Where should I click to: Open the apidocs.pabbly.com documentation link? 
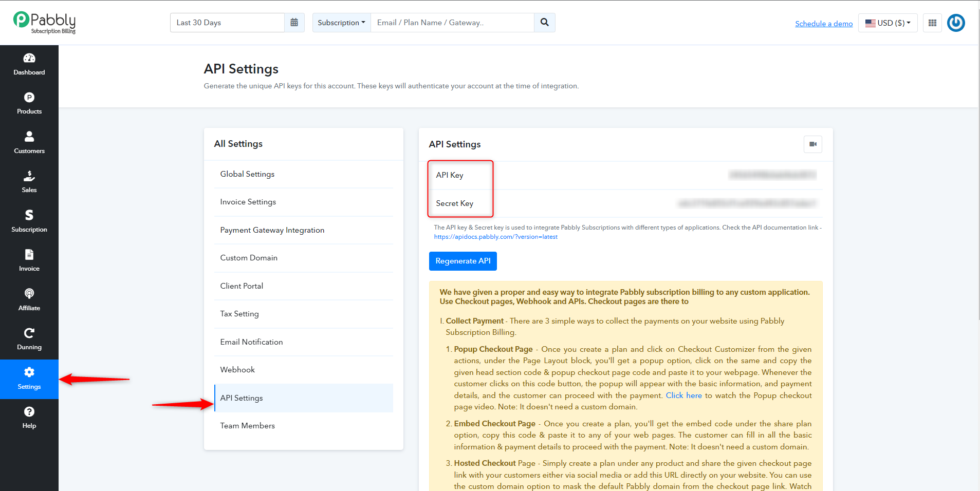[495, 237]
